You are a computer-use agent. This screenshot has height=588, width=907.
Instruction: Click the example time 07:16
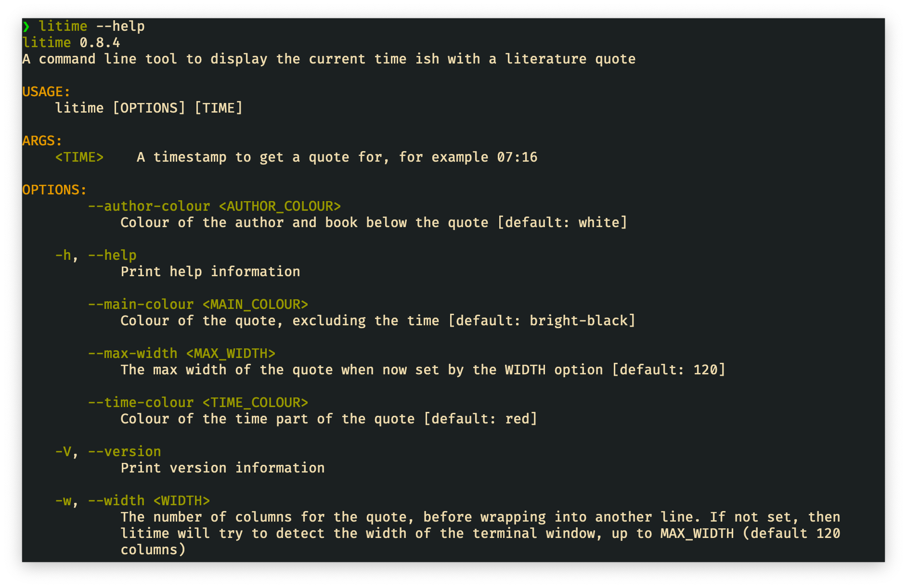pyautogui.click(x=517, y=157)
